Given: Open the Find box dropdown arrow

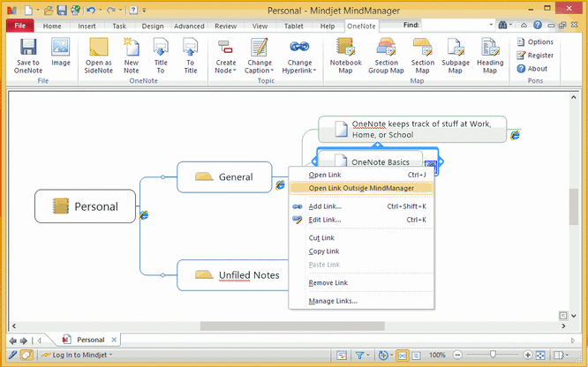Looking at the screenshot, I should click(491, 25).
